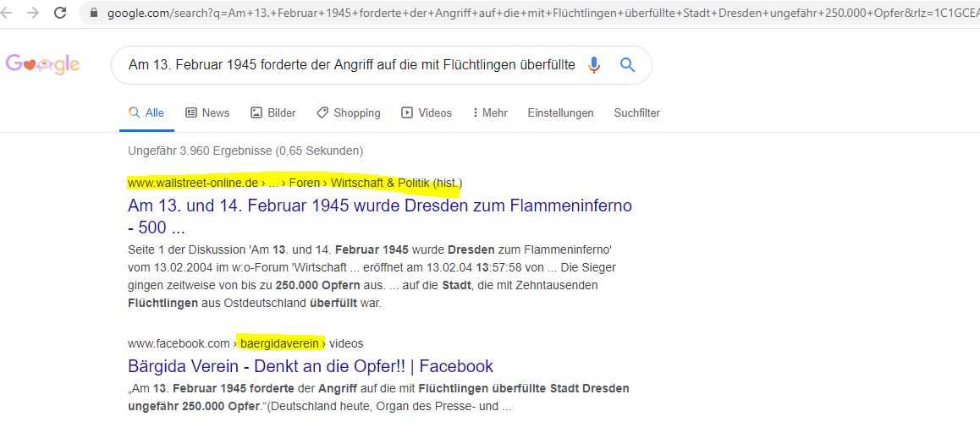The height and width of the screenshot is (433, 980).
Task: Switch to the Bilder tab
Action: 273,113
